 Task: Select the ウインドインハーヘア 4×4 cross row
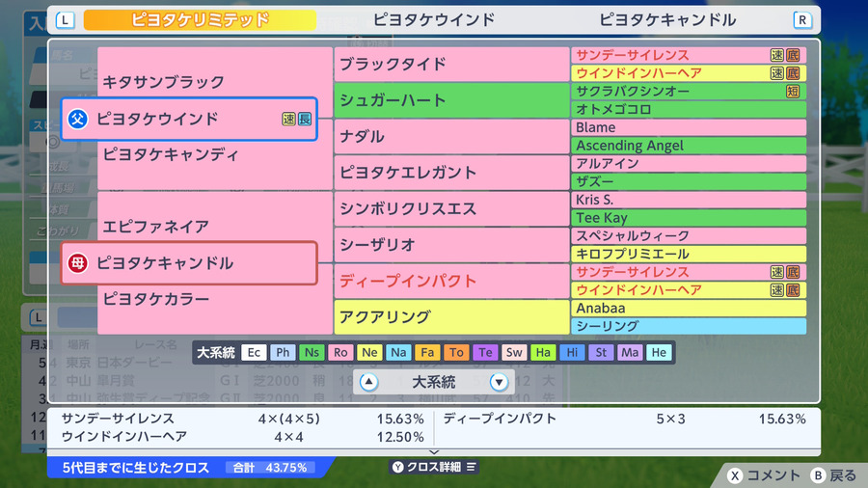pyautogui.click(x=242, y=437)
